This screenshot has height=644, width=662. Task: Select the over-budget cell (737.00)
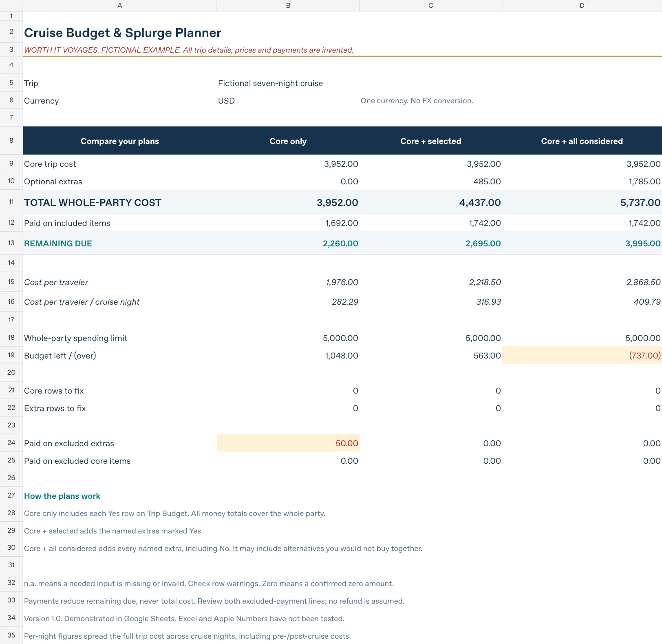582,355
